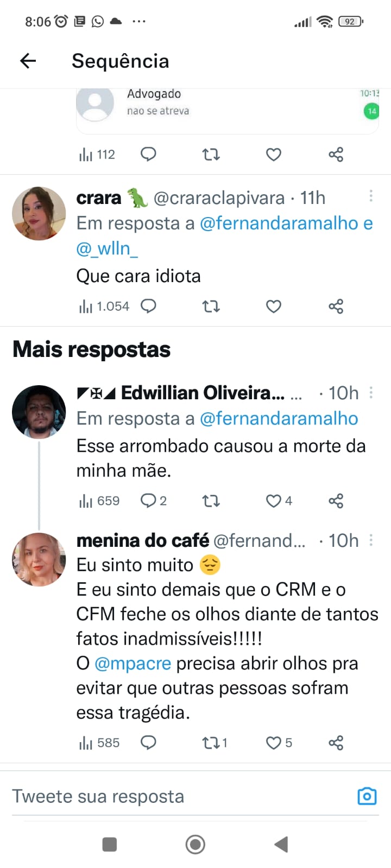Screen dimensions: 391x868
Task: Like Edwillian Oliveira's reply with 4 likes
Action: click(x=274, y=501)
